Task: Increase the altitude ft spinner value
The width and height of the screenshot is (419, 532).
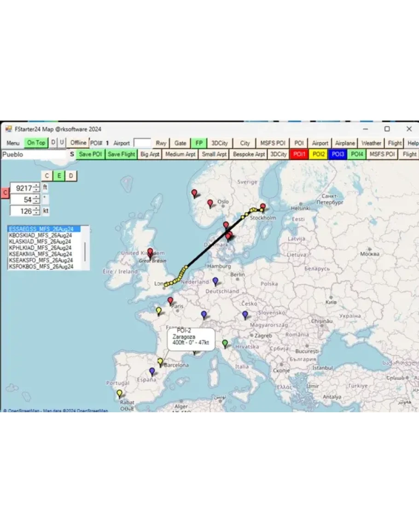Action: [36, 186]
